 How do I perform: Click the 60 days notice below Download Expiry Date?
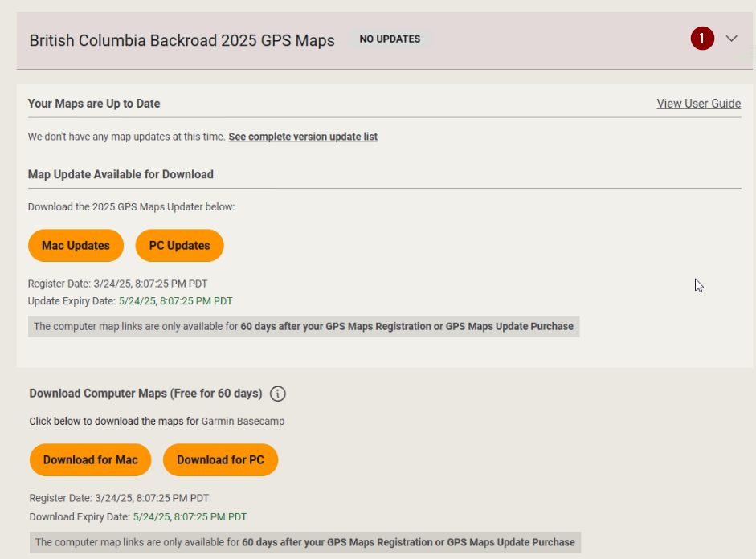(x=305, y=543)
